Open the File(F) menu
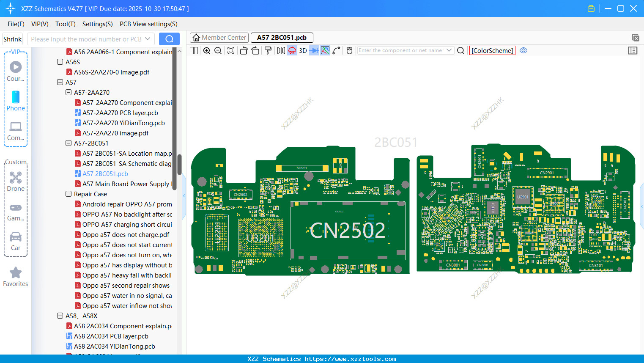Screen dimensions: 644x363 [16, 24]
